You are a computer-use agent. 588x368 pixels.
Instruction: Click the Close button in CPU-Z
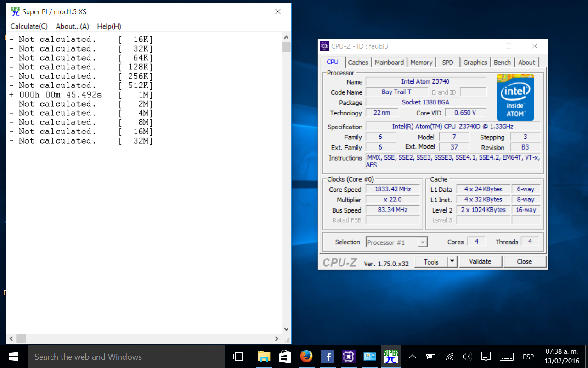point(524,262)
